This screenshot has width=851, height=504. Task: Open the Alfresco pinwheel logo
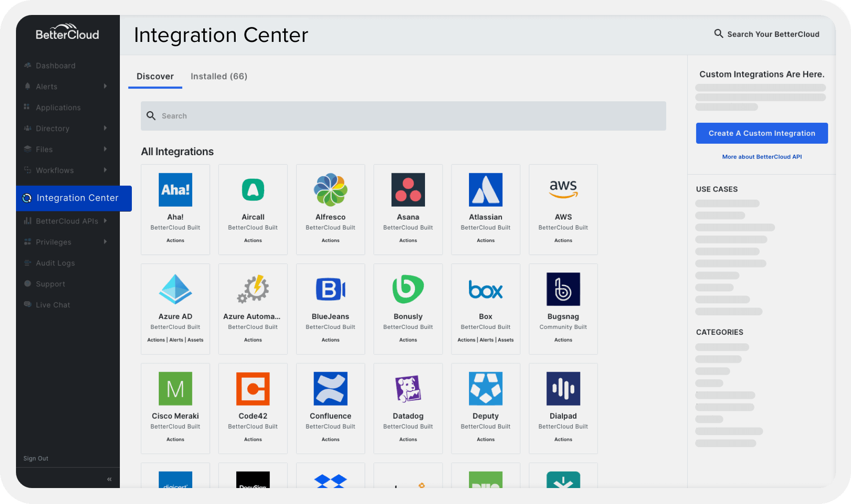[331, 190]
